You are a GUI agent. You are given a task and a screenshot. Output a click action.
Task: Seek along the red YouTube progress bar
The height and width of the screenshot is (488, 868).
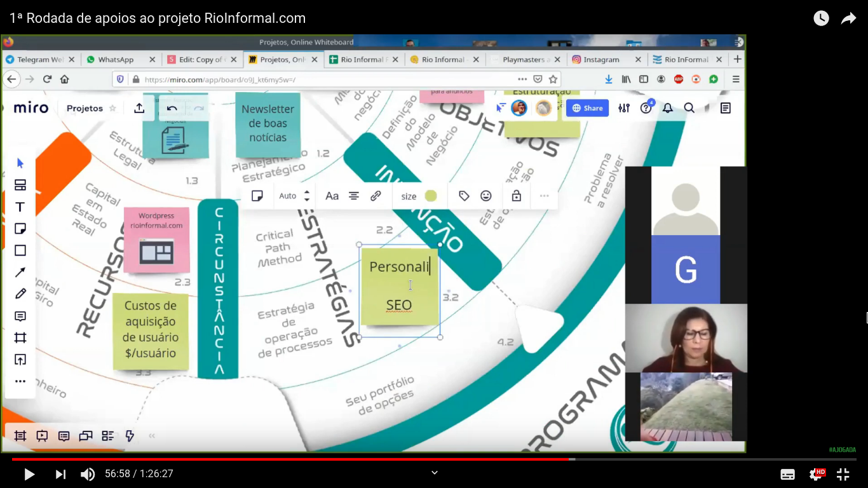(x=434, y=459)
